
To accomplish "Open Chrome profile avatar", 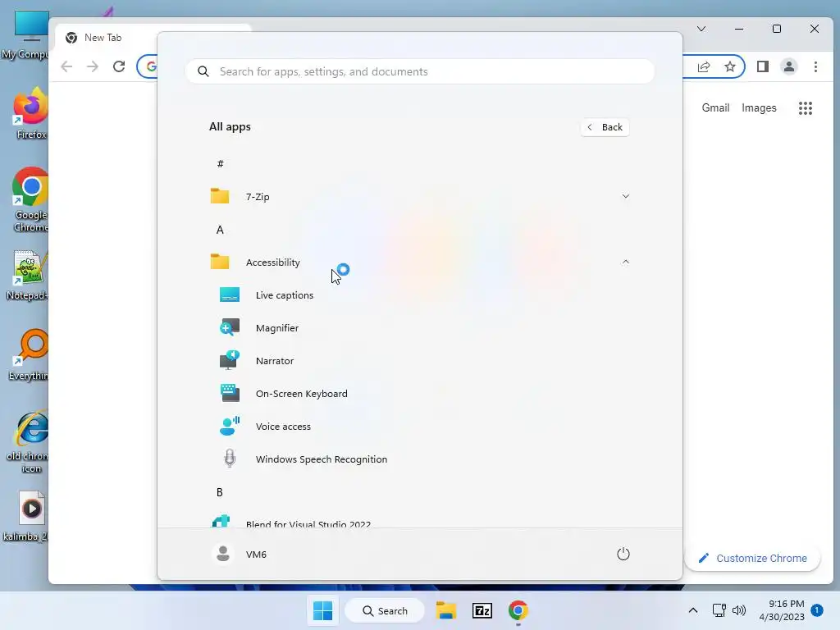I will [x=789, y=66].
